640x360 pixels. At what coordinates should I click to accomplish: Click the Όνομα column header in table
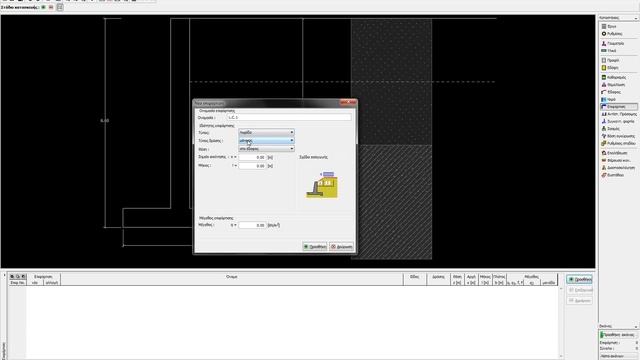(x=231, y=277)
